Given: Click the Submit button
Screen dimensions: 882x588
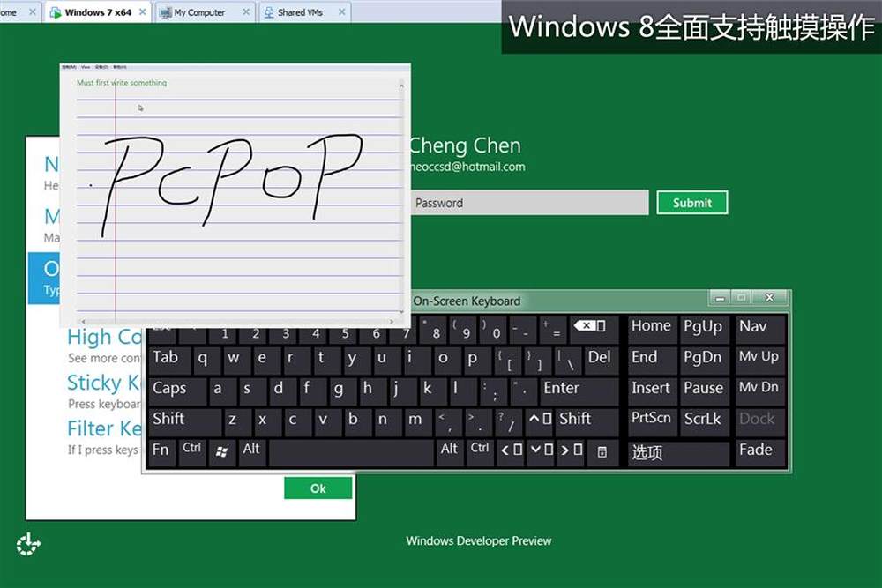Looking at the screenshot, I should [x=691, y=203].
